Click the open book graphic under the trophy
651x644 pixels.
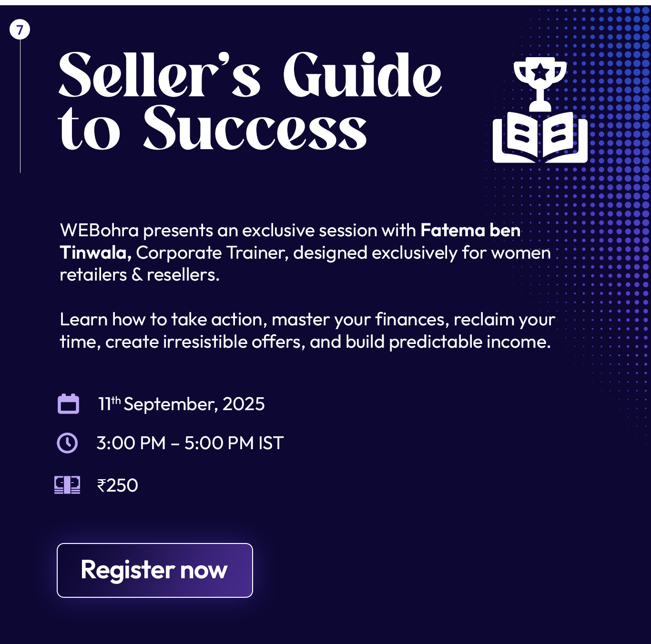click(x=540, y=138)
